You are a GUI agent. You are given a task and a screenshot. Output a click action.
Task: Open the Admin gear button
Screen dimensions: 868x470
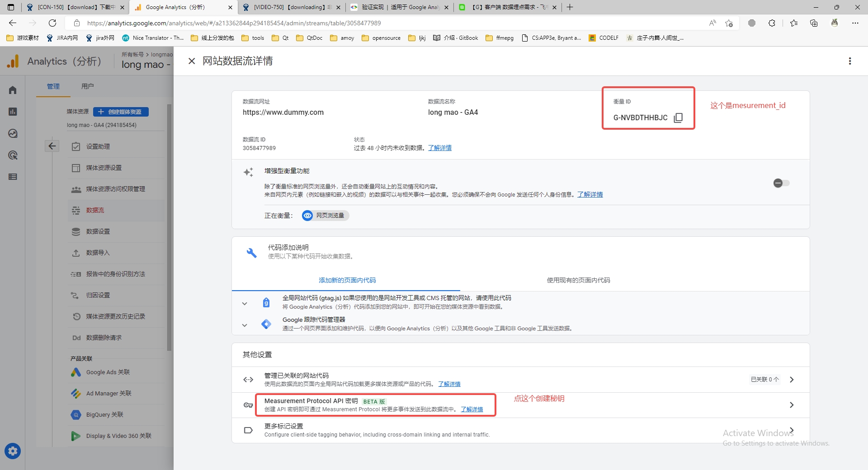point(13,451)
